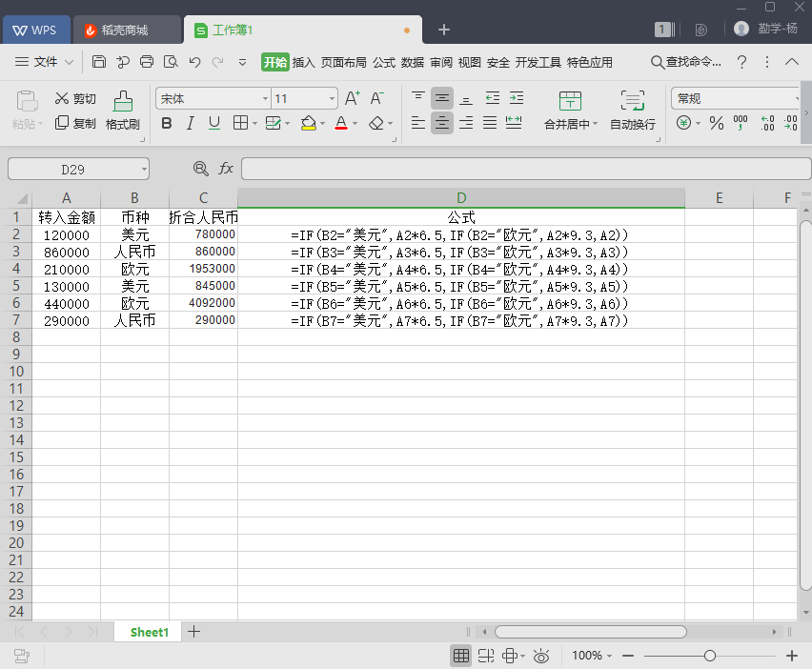812x669 pixels.
Task: Click the zoom slider handle
Action: click(x=710, y=656)
